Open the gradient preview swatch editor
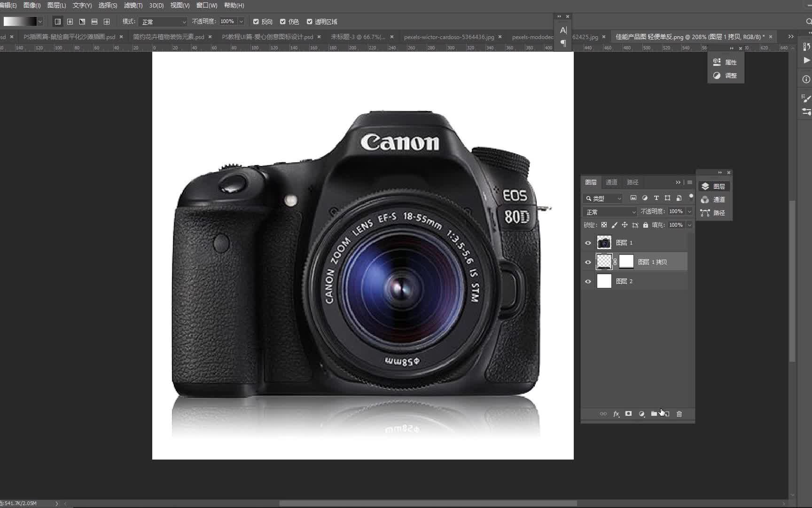The height and width of the screenshot is (508, 812). [20, 22]
